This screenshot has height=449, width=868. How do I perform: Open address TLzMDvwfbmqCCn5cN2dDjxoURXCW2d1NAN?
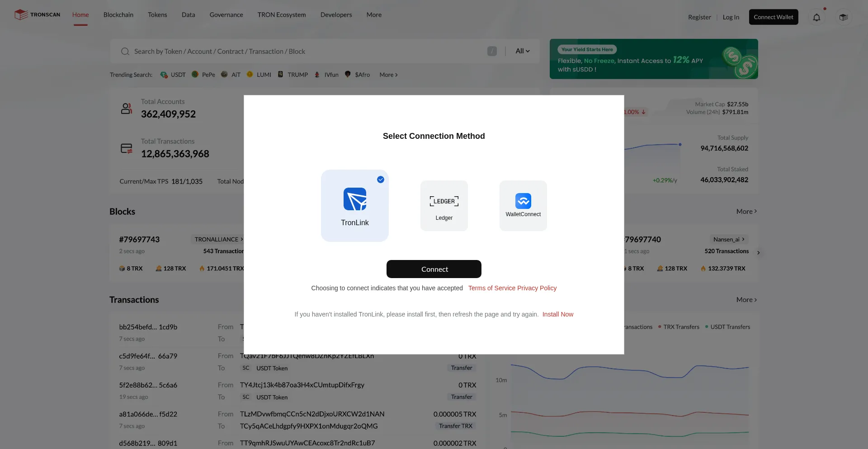pos(312,414)
